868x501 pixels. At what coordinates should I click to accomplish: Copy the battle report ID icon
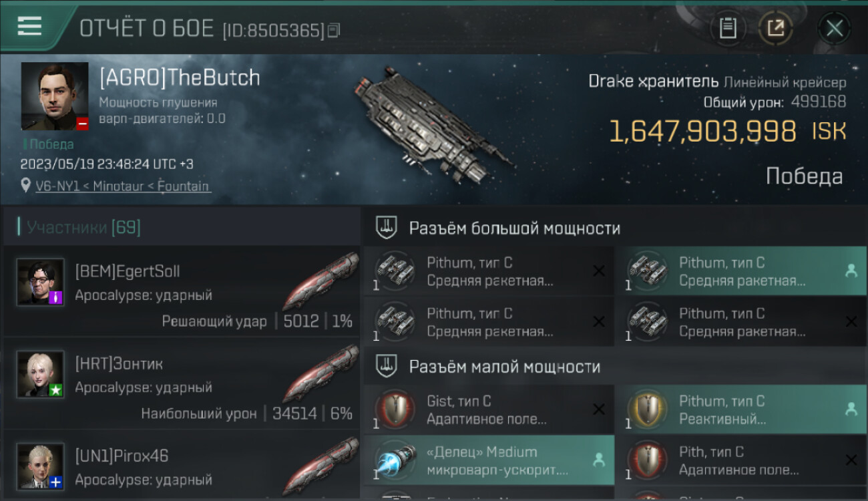(x=334, y=30)
